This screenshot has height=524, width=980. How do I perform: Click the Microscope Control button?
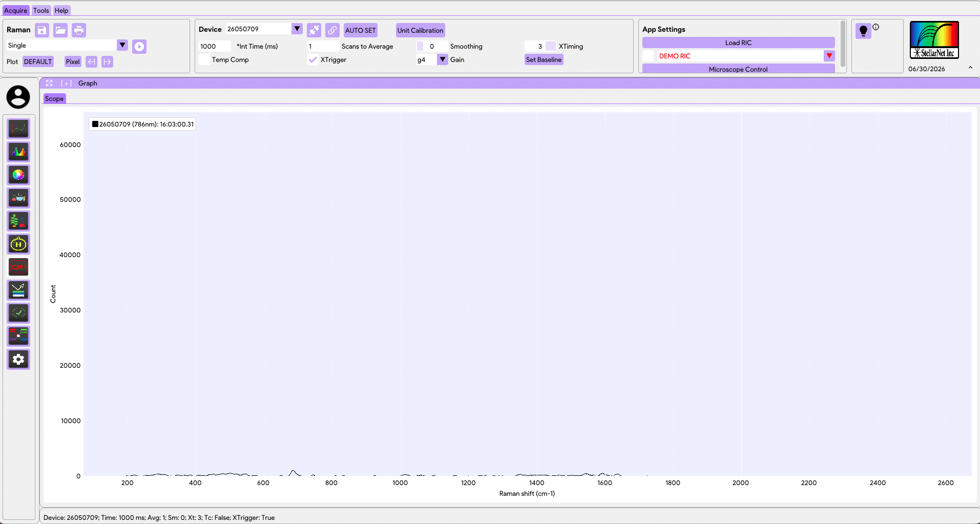click(739, 69)
